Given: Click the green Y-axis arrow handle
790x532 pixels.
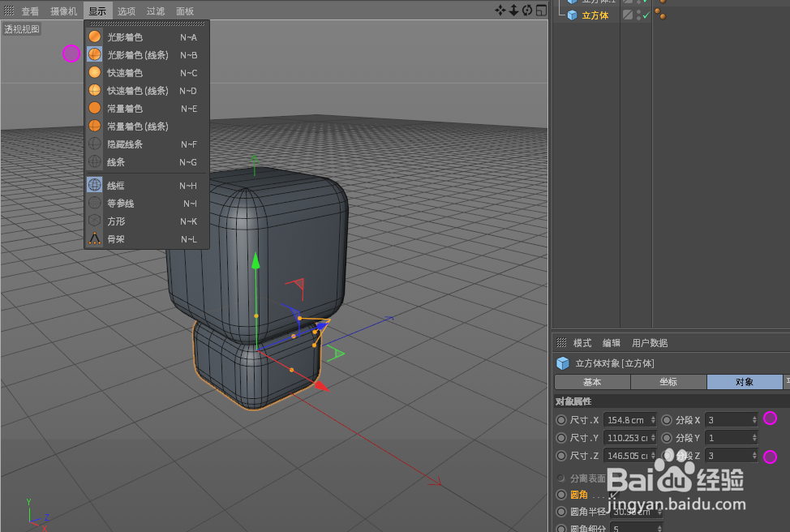Looking at the screenshot, I should (256, 261).
